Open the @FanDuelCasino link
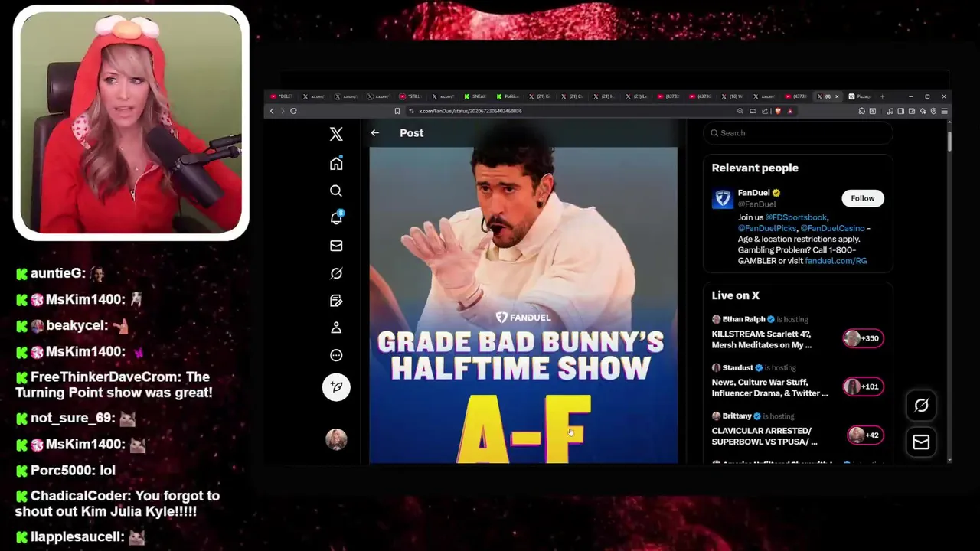 coord(832,228)
